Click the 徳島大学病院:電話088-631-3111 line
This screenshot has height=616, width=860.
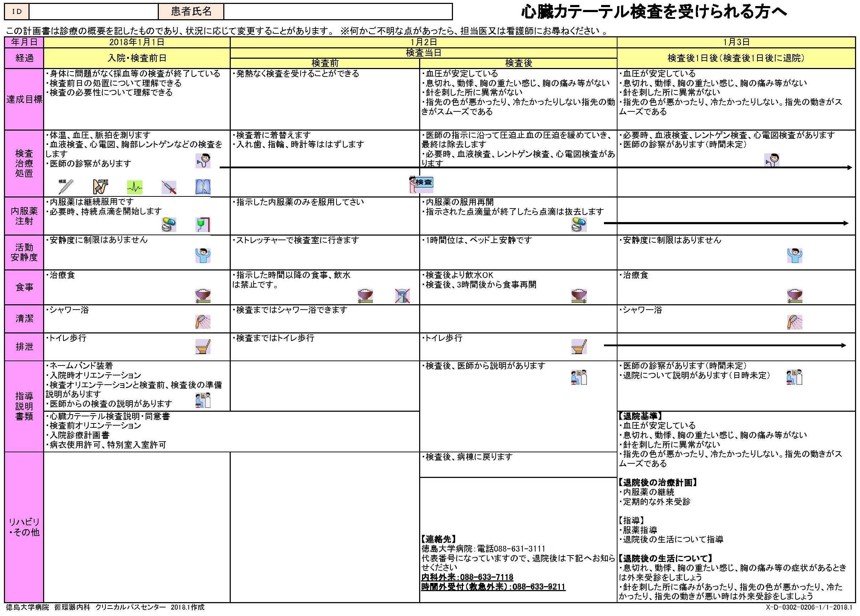484,549
